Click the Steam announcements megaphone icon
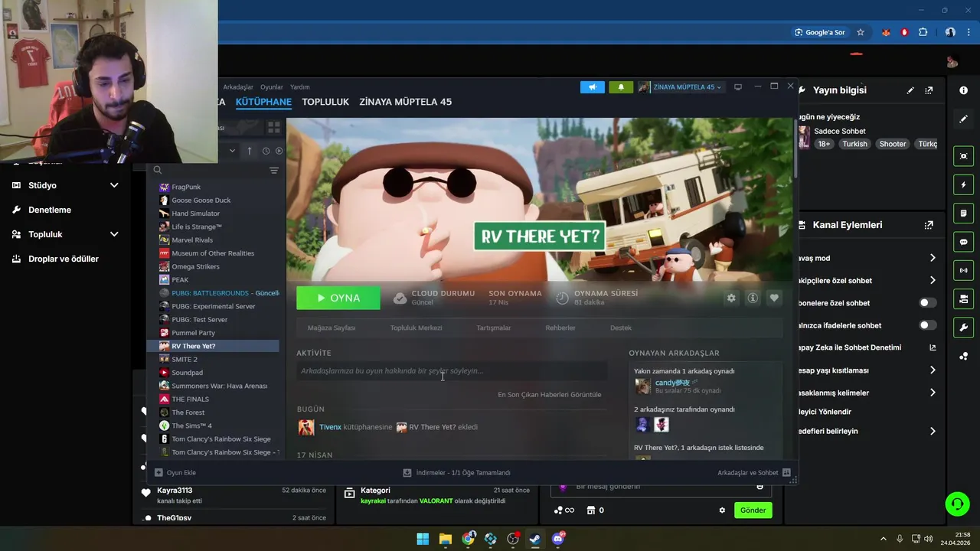The height and width of the screenshot is (551, 980). (592, 87)
